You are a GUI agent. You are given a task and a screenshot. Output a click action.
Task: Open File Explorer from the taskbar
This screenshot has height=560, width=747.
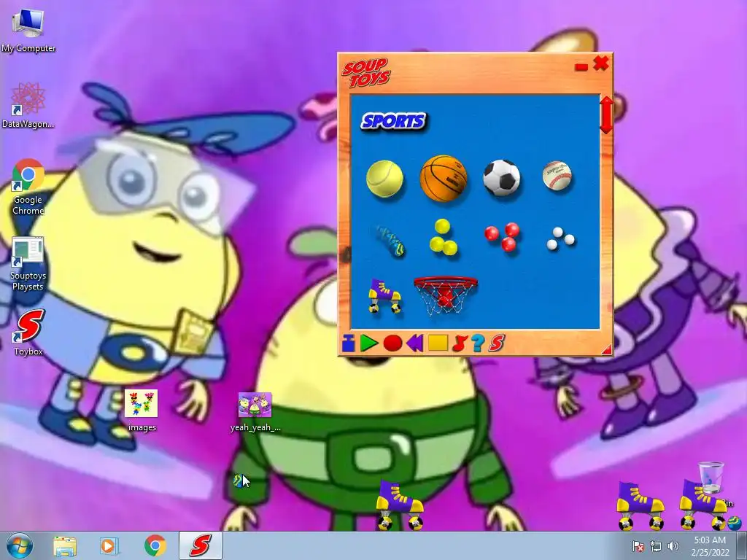click(65, 545)
